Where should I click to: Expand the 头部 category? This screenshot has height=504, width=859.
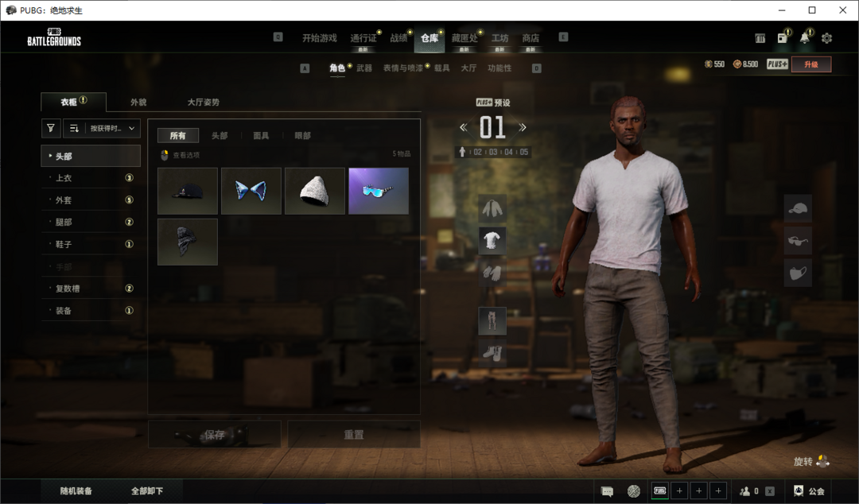point(91,156)
